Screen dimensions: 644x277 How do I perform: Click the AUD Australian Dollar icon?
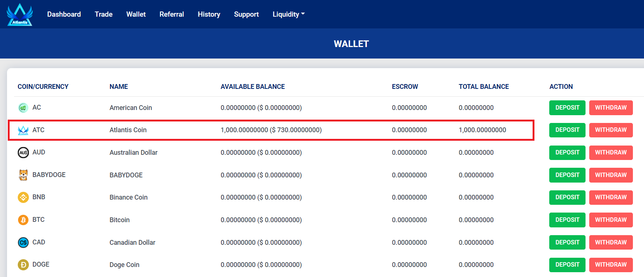tap(23, 153)
